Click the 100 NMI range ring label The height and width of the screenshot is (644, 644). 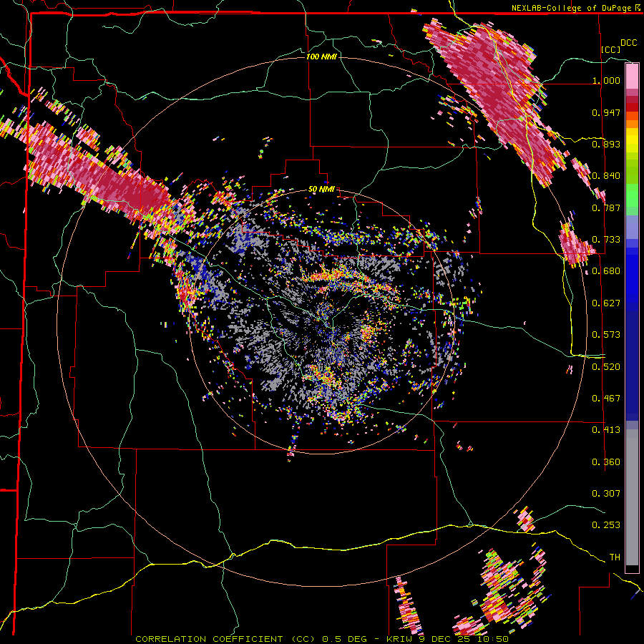321,57
